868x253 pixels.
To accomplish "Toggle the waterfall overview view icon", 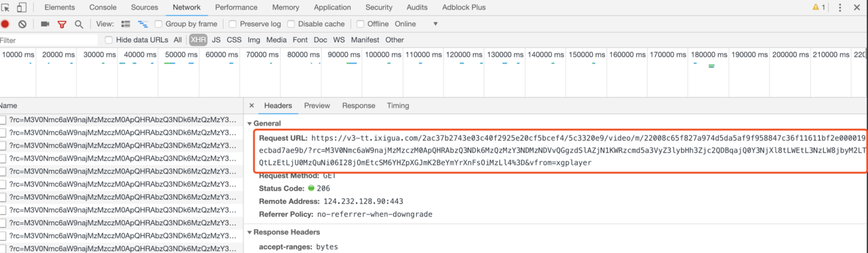I will (x=143, y=24).
